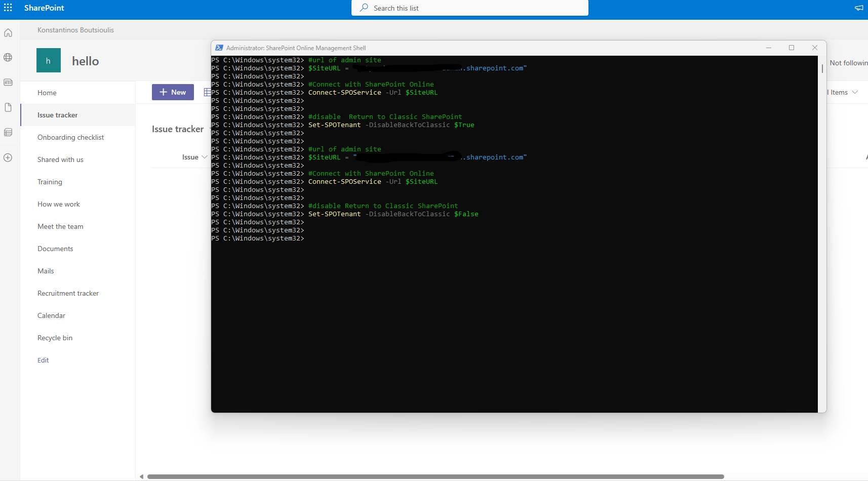Click Not following status text

pyautogui.click(x=849, y=63)
